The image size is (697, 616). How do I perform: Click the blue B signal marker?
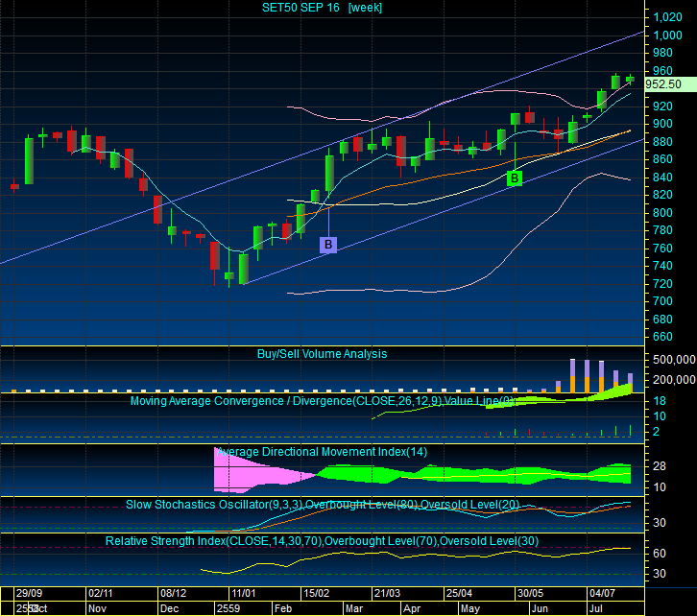coord(328,245)
